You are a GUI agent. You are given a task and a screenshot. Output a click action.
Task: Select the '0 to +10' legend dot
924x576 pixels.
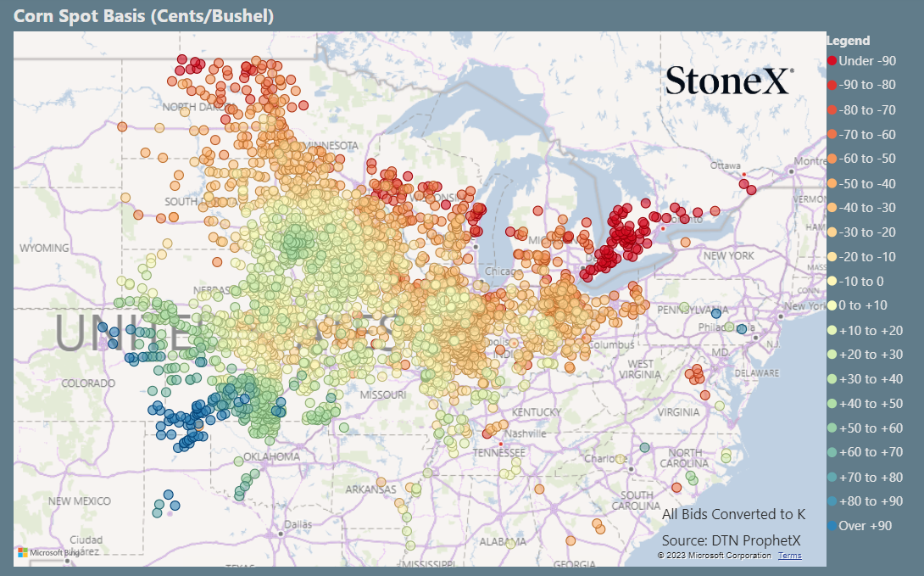click(832, 305)
